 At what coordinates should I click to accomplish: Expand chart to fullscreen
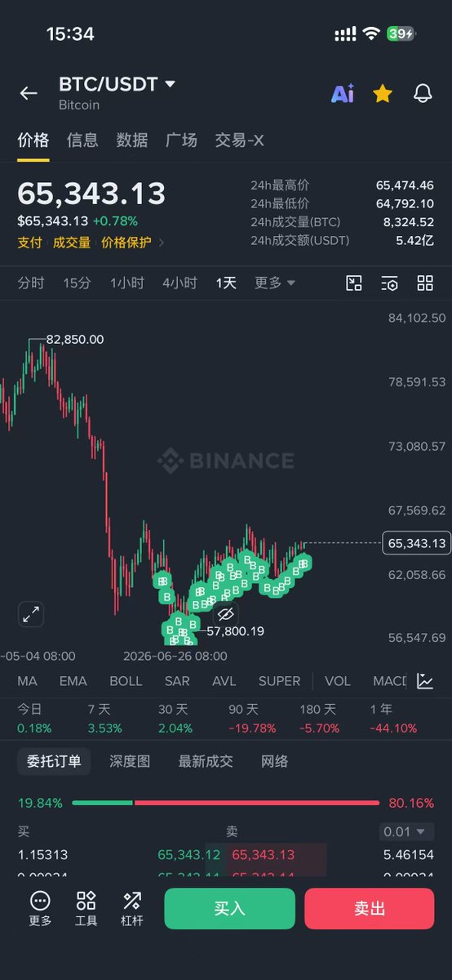pos(32,614)
